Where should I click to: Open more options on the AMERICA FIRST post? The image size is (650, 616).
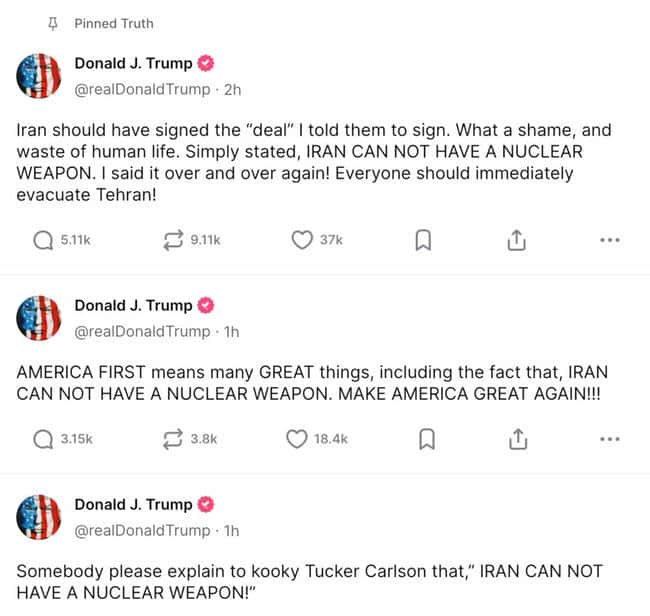tap(609, 440)
